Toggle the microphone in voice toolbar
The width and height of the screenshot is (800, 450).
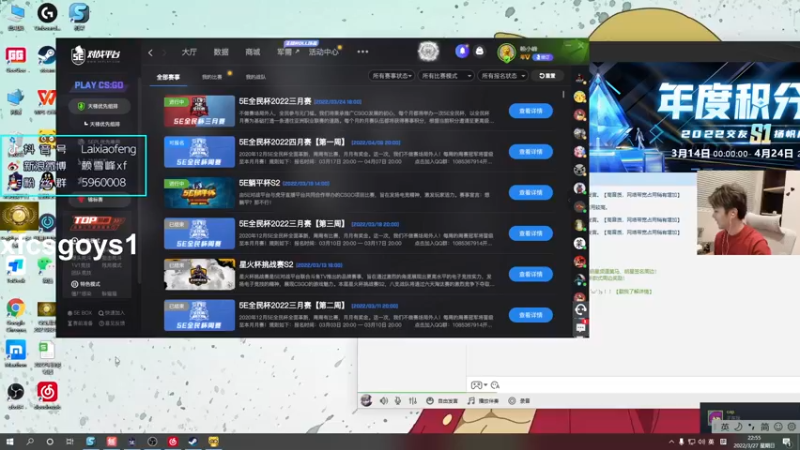(x=398, y=401)
